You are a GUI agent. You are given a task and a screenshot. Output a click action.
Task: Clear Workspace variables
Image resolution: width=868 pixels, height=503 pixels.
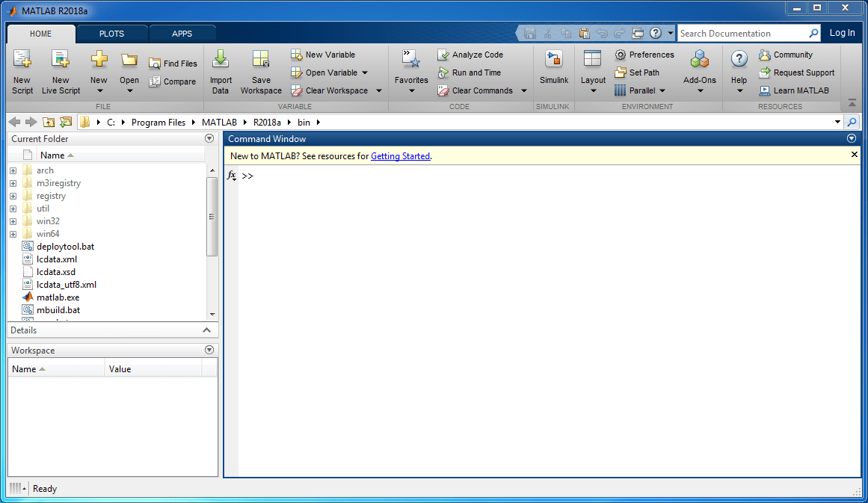[x=330, y=90]
